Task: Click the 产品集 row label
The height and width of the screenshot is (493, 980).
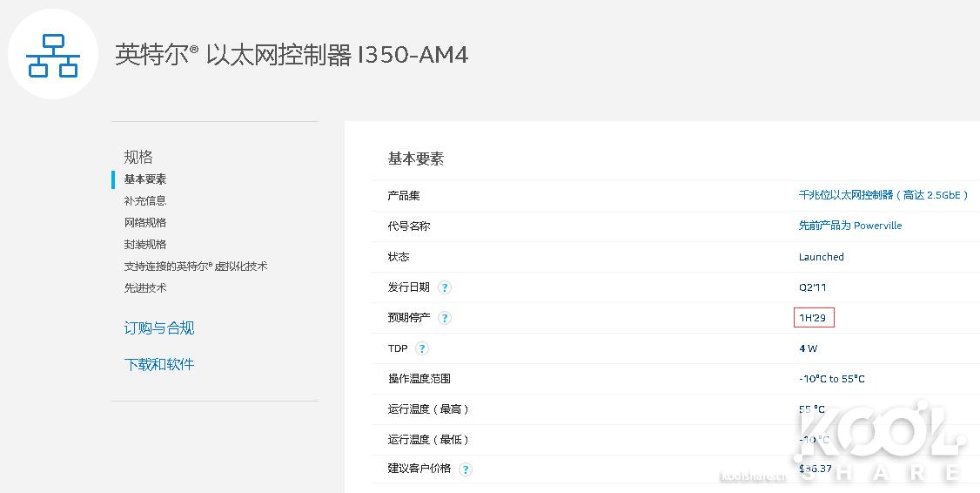Action: click(404, 196)
